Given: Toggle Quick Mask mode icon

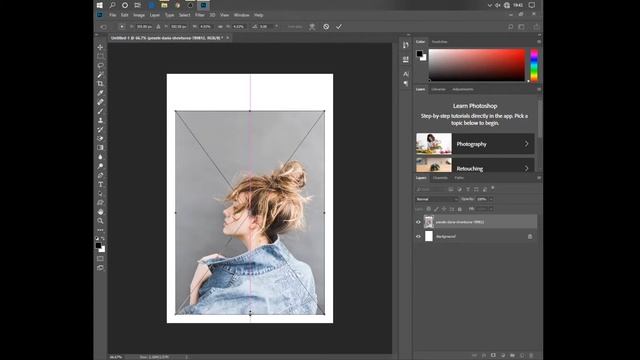Looking at the screenshot, I should 100,258.
